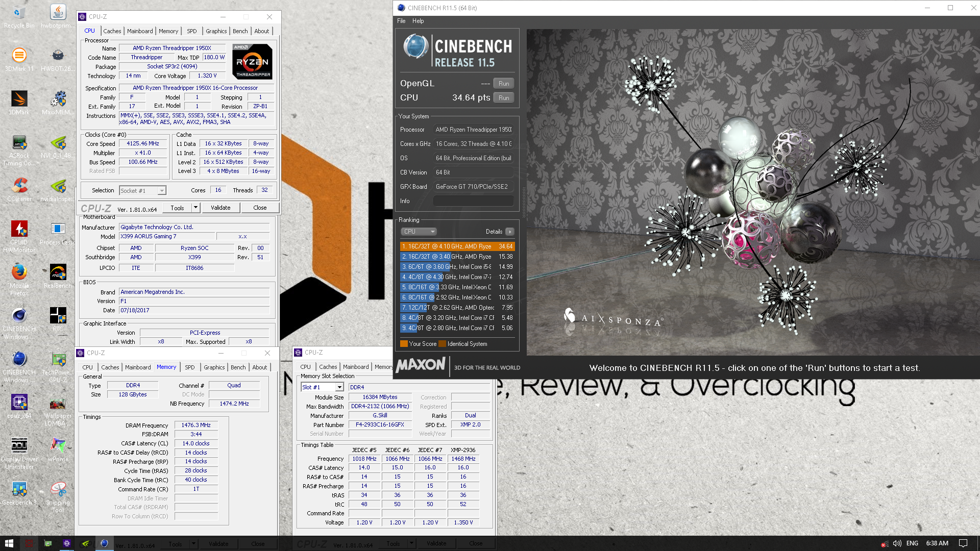Open the notification center icon

click(963, 543)
